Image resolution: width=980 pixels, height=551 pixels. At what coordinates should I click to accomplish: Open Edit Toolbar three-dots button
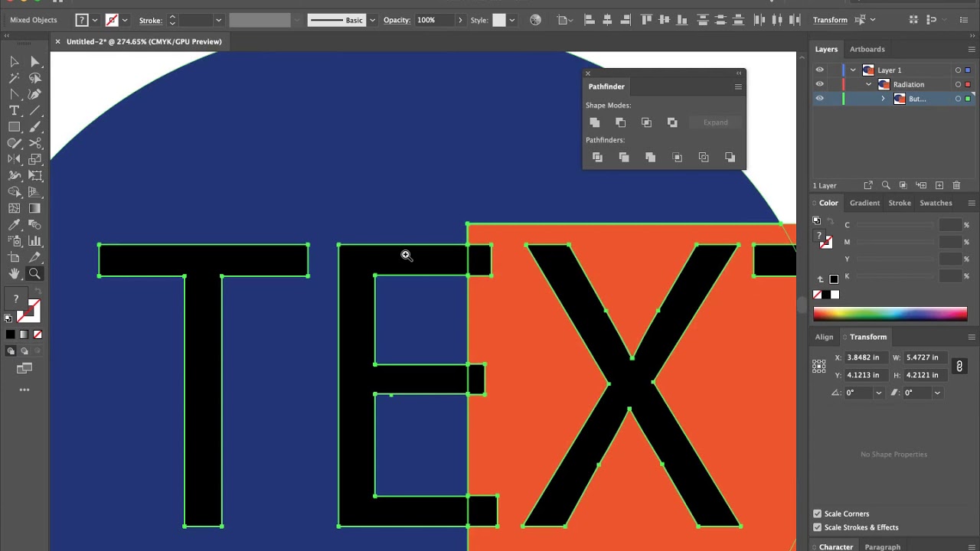point(24,390)
